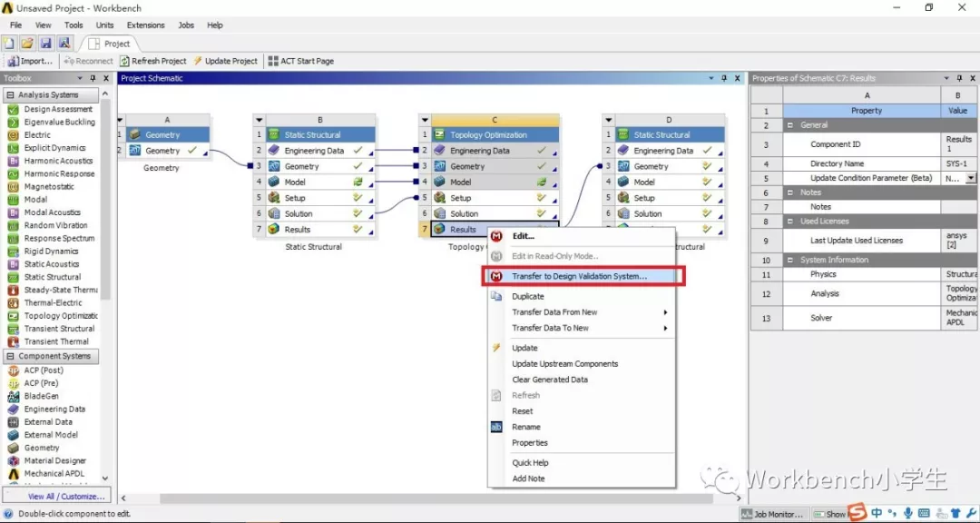This screenshot has height=523, width=980.
Task: Select the External Data component icon
Action: (x=13, y=421)
